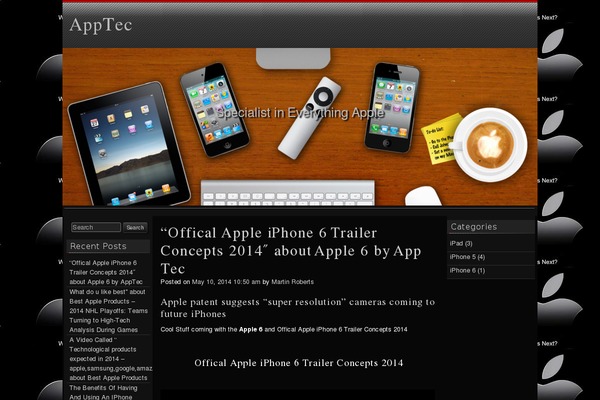Open author Martin Roberts link

(x=292, y=282)
